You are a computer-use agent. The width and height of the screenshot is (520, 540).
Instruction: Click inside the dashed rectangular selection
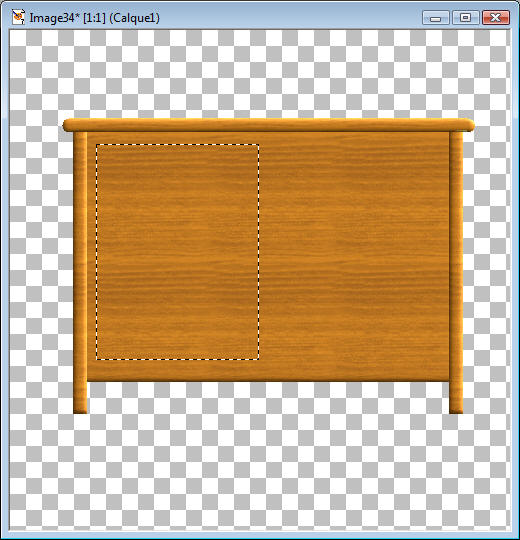point(177,252)
